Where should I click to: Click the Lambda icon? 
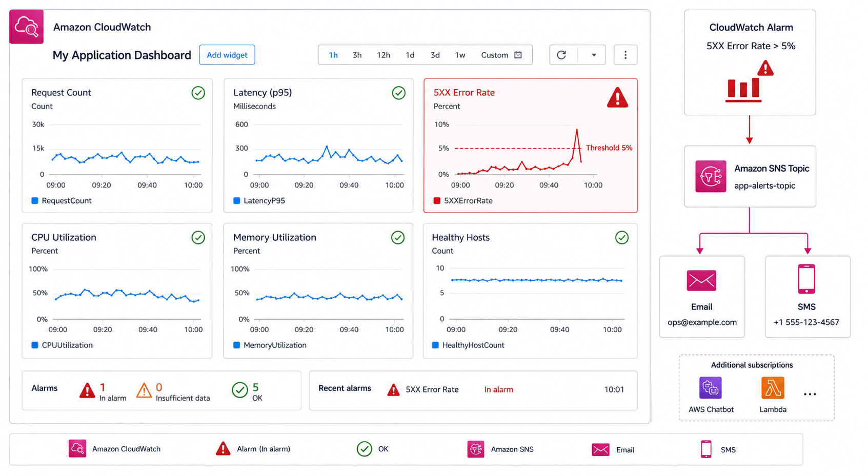773,388
